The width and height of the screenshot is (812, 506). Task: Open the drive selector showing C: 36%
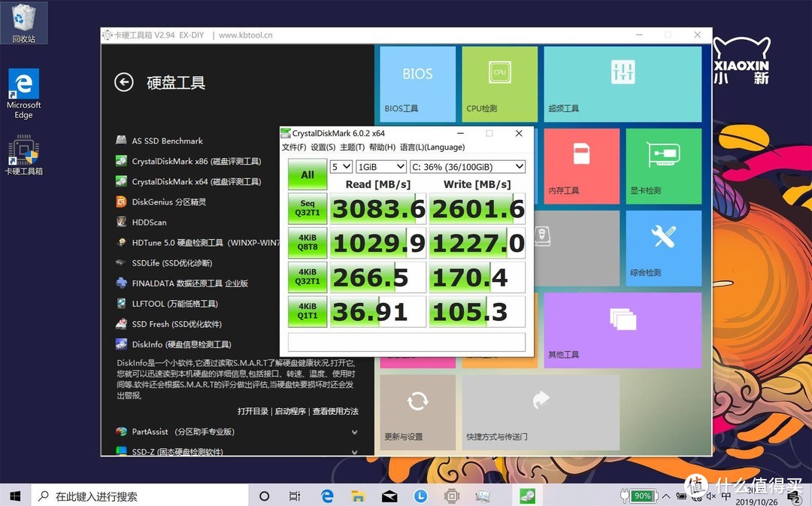(x=466, y=166)
